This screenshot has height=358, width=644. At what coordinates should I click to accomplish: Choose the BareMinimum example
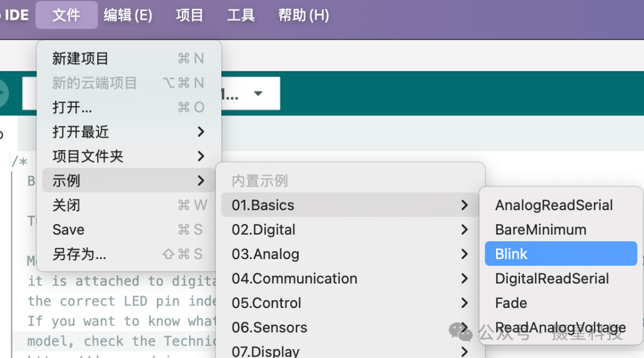point(540,230)
